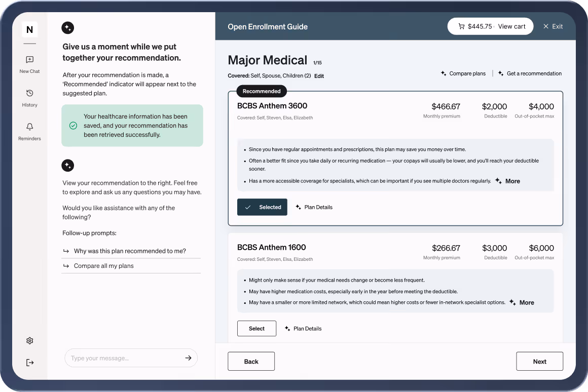Expand More for BCBS Anthem 3600 reasons

(512, 181)
